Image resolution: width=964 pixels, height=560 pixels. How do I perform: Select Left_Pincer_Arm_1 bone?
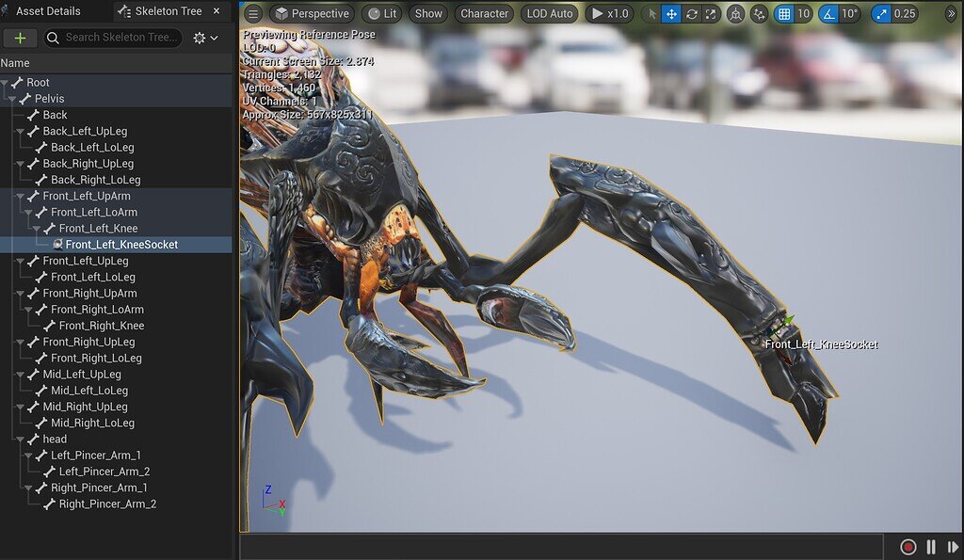coord(96,456)
